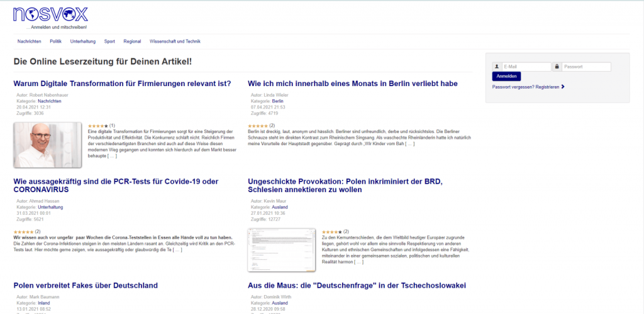The width and height of the screenshot is (644, 314).
Task: Open article about PCR-Tests für Covide-19
Action: [116, 186]
